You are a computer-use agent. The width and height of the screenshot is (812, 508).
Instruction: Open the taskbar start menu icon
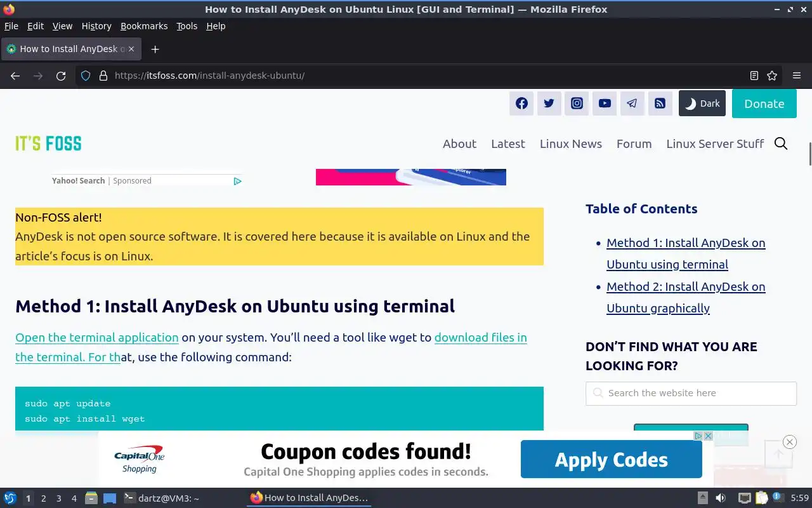[x=10, y=498]
